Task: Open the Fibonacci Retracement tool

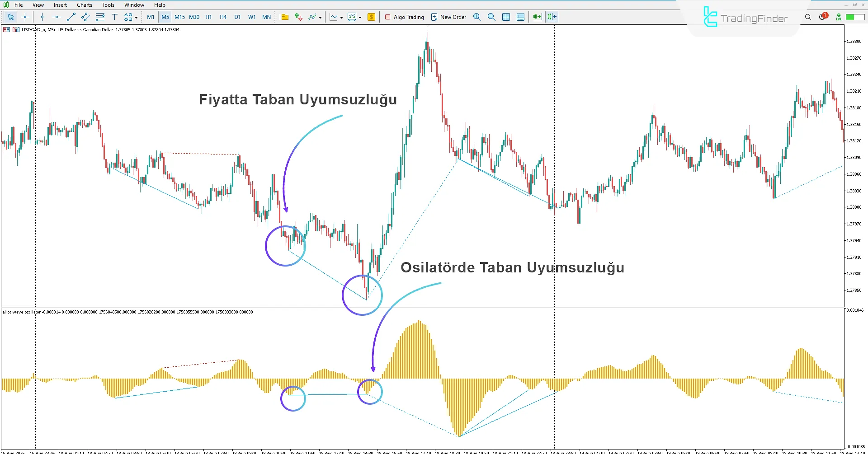Action: [100, 17]
